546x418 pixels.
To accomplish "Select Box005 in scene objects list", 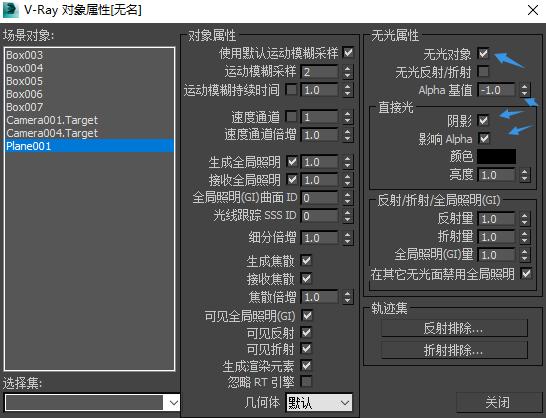I will pyautogui.click(x=89, y=81).
